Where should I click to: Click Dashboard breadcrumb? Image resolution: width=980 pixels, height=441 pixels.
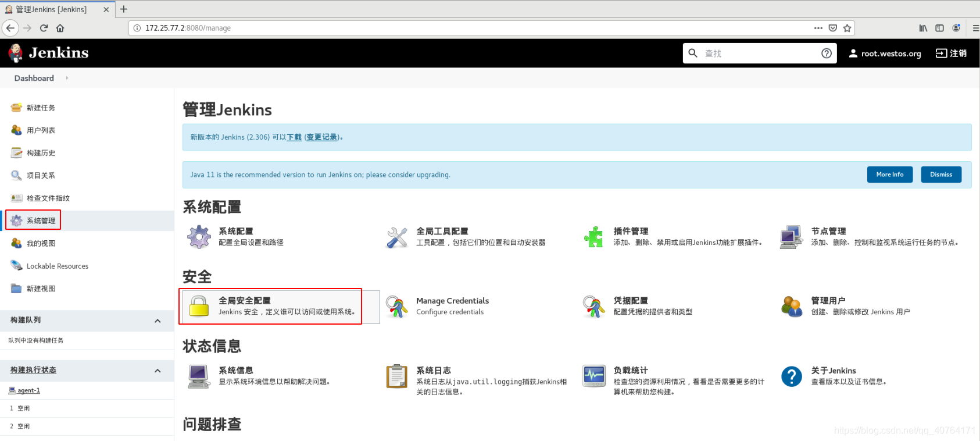(34, 78)
